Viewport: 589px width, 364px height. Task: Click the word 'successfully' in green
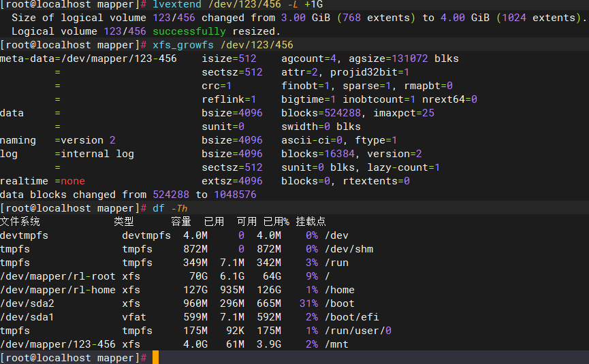point(189,31)
